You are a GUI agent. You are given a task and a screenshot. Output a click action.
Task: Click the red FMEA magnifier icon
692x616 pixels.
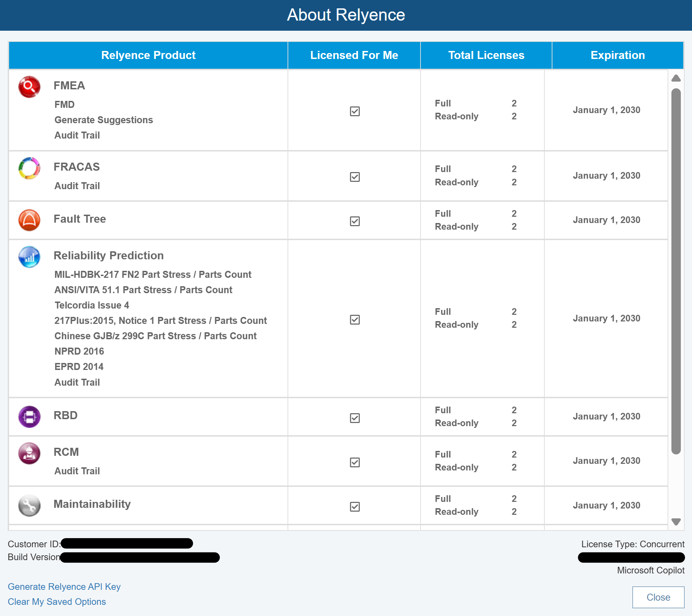coord(29,87)
